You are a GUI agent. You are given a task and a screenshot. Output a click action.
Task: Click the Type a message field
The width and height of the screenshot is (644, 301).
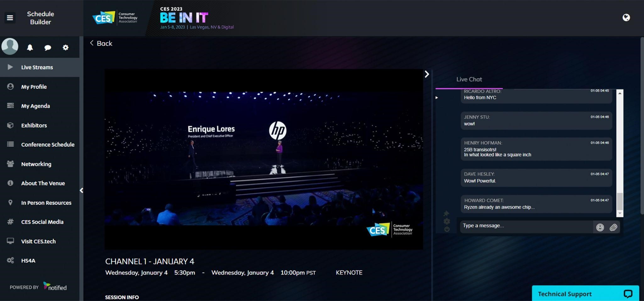point(526,226)
